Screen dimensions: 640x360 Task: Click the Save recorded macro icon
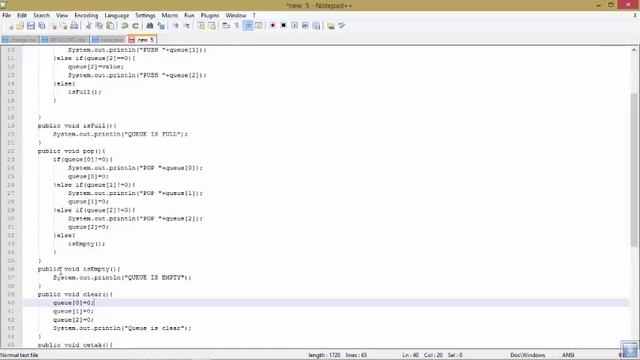316,26
